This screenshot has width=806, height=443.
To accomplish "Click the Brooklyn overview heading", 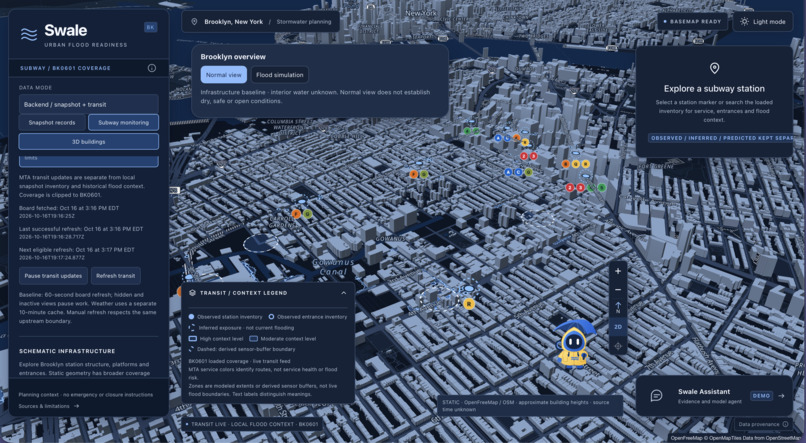I will (x=233, y=57).
